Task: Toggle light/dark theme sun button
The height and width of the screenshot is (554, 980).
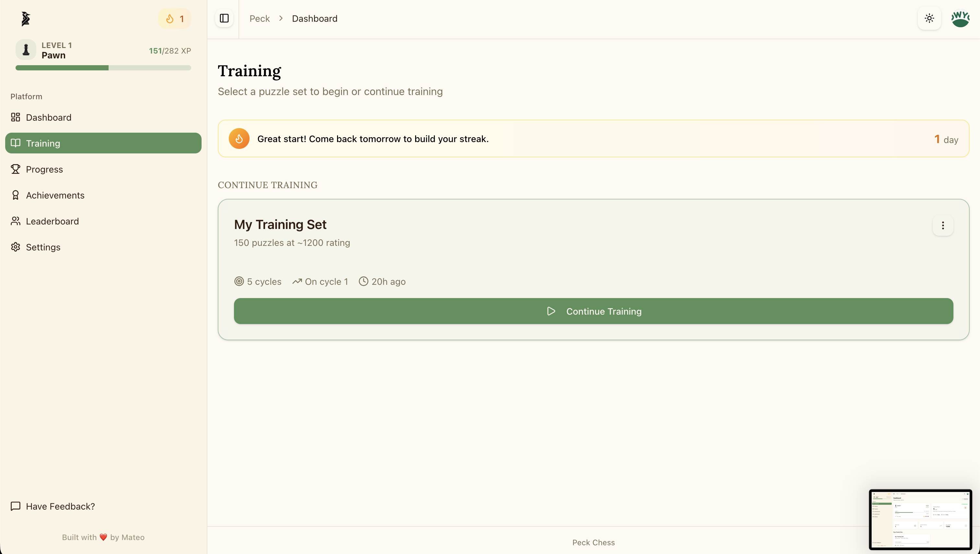Action: click(x=929, y=18)
